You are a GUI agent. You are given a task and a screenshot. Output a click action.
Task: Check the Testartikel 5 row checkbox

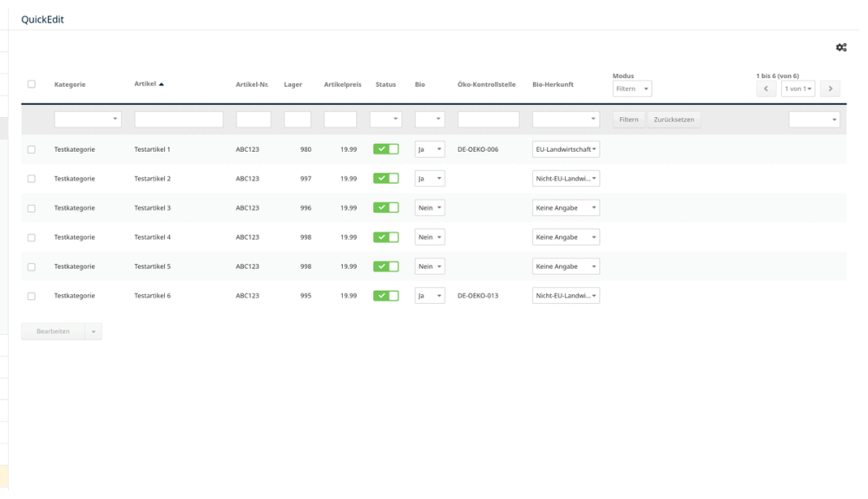[x=31, y=266]
